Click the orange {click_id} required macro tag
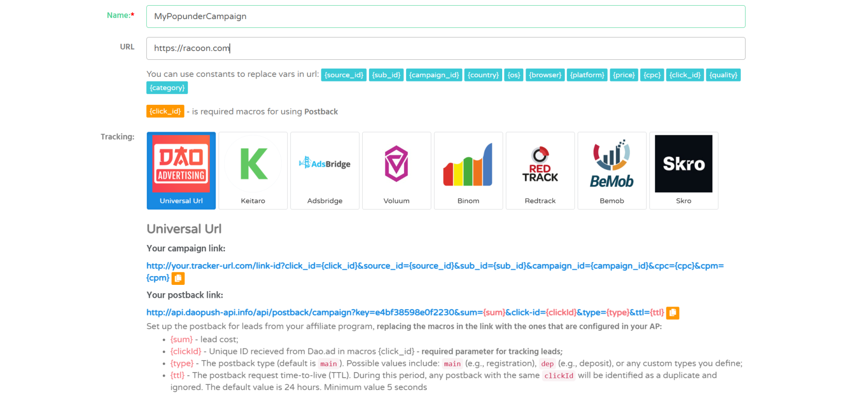Viewport: 868px width, 402px height. point(165,111)
